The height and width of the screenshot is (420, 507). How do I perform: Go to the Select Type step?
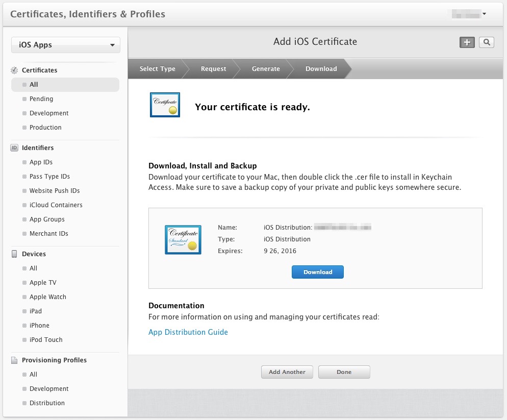pos(158,68)
